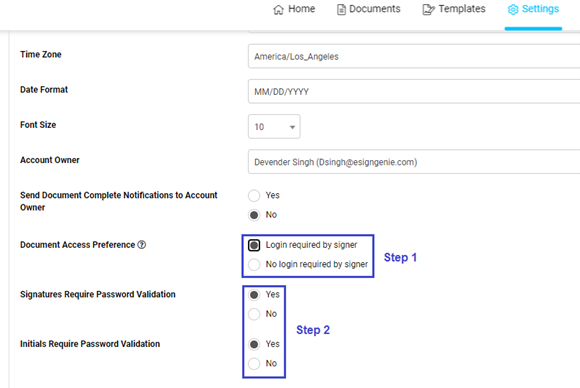Open the Time Zone selector

414,56
